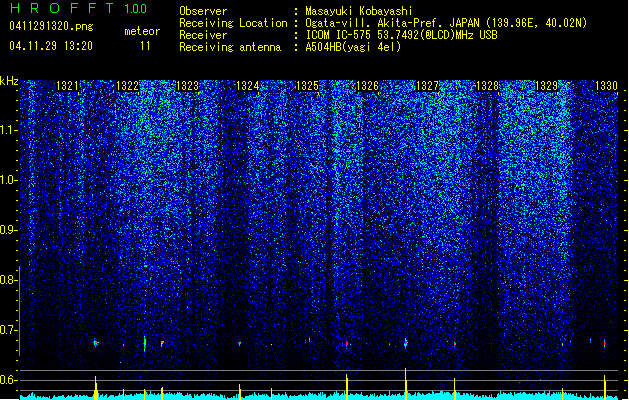
Task: Select the A504HB(yagi 4el) antenna text
Action: pyautogui.click(x=353, y=47)
